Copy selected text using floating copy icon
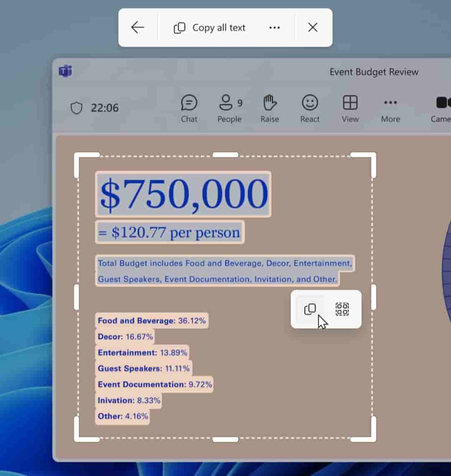This screenshot has height=476, width=451. (310, 309)
